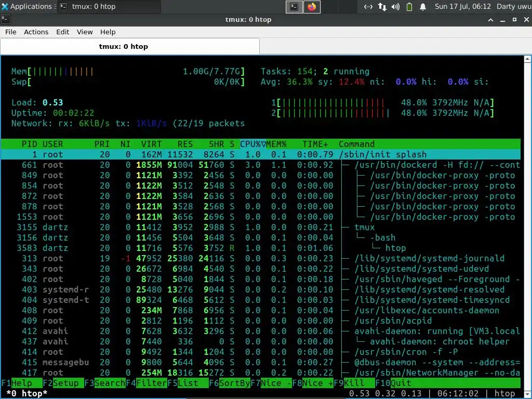Open the Help menu
Screen dimensions: 532x399
[108, 32]
